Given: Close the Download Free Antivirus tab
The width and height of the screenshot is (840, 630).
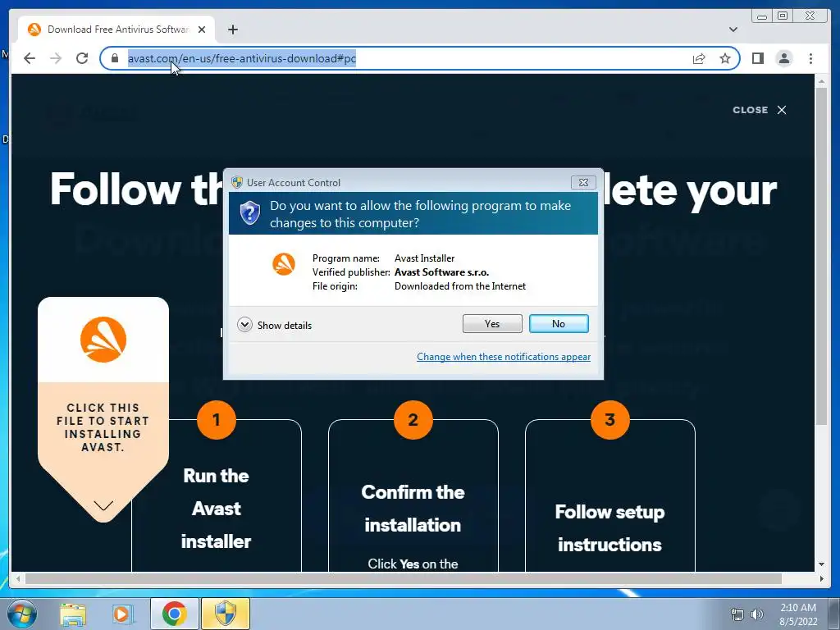Looking at the screenshot, I should click(x=202, y=30).
